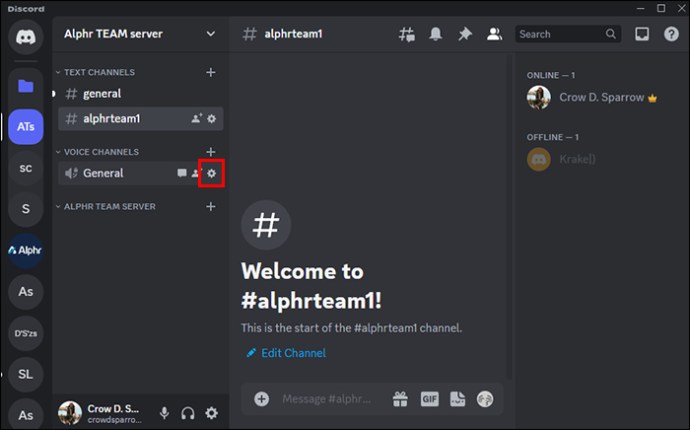Open notification settings bell icon
The width and height of the screenshot is (690, 430).
pos(436,34)
